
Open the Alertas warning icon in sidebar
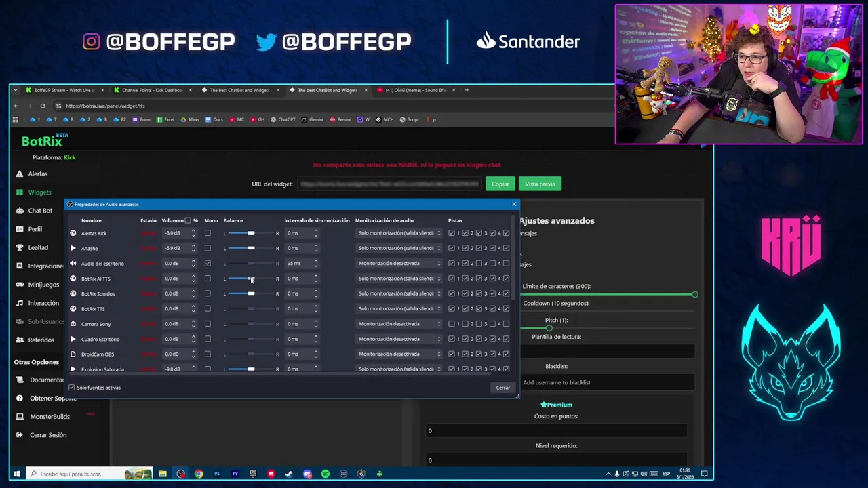[20, 174]
